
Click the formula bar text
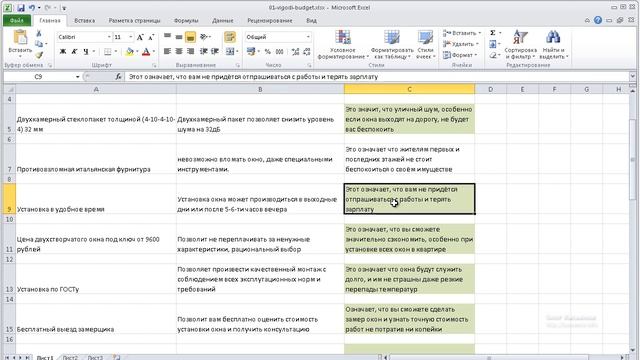pyautogui.click(x=253, y=77)
